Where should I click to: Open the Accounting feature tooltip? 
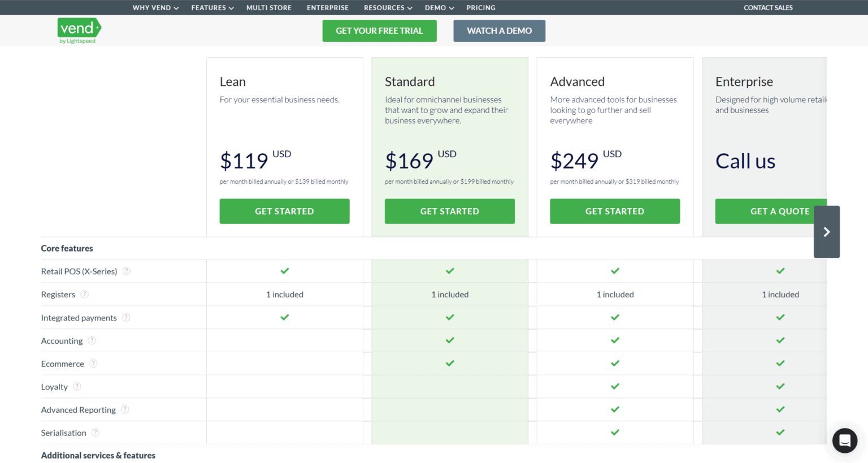93,341
